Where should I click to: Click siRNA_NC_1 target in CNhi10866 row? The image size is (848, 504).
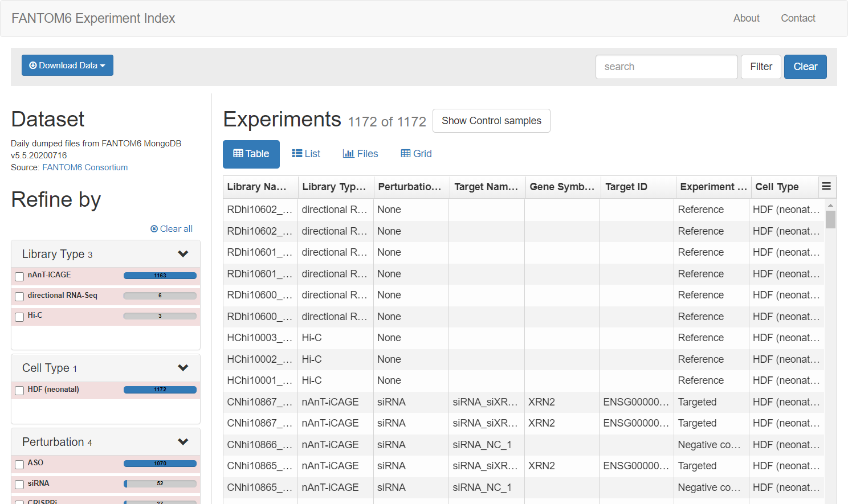click(486, 445)
